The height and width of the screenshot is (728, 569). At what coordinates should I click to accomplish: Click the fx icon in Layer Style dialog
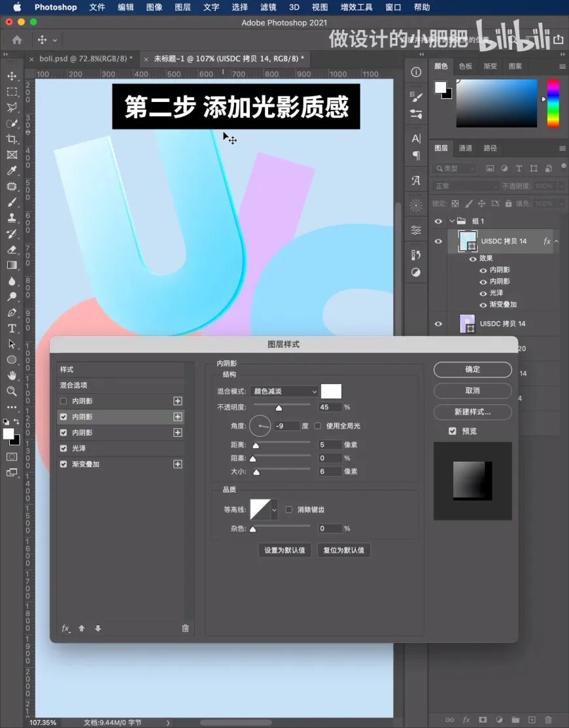tap(66, 628)
